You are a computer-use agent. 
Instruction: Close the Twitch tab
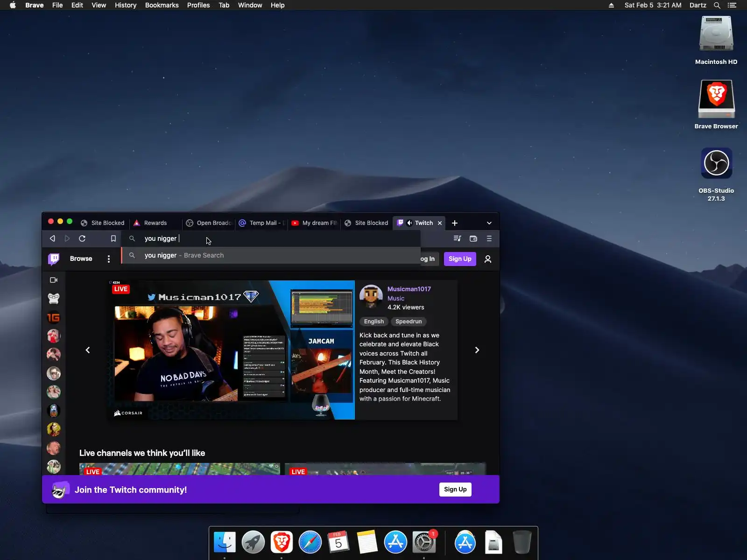point(440,223)
